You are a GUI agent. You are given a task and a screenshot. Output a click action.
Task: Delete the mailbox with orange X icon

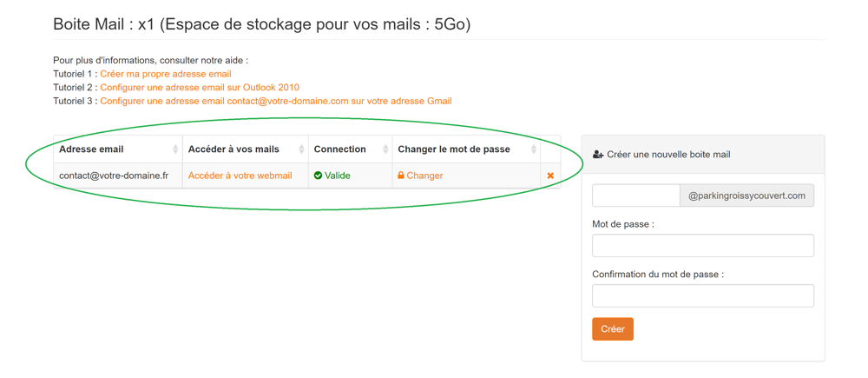[x=550, y=176]
